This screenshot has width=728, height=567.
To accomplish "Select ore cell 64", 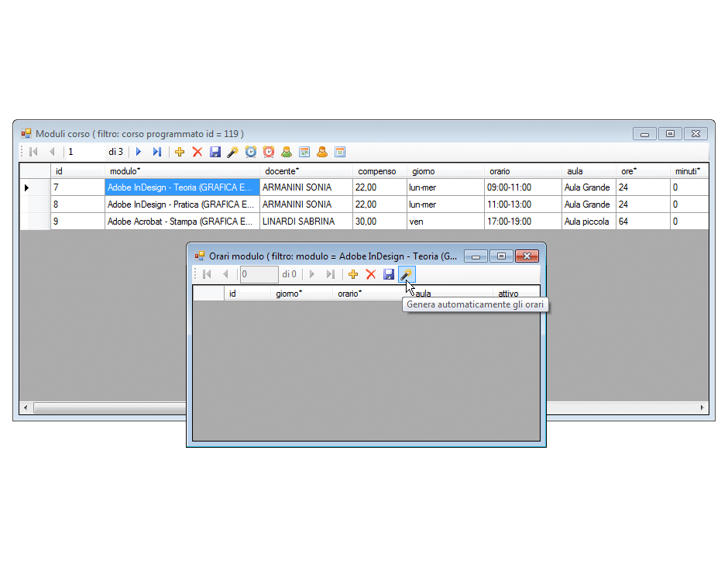I will tap(643, 222).
